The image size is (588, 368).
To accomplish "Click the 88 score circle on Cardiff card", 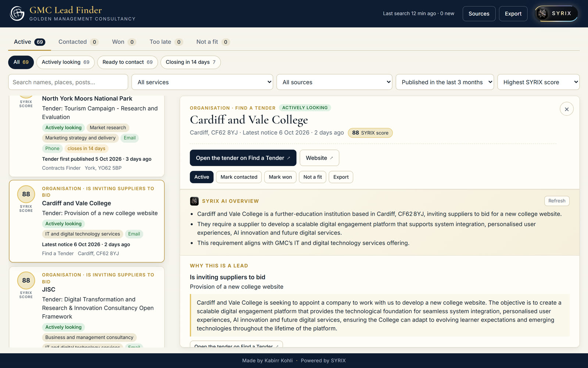I will tap(26, 194).
